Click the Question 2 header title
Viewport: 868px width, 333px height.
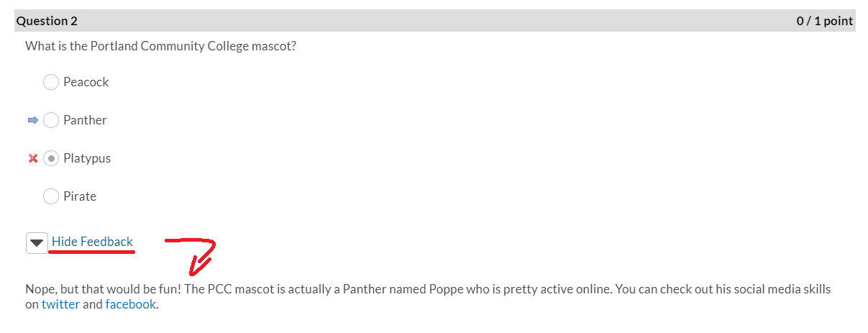click(x=47, y=21)
